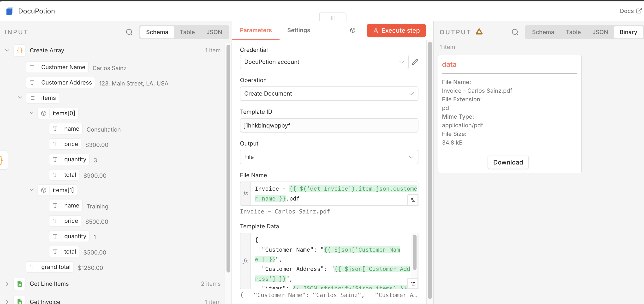This screenshot has height=304, width=644.
Task: Download the Invoice PDF file
Action: point(508,162)
